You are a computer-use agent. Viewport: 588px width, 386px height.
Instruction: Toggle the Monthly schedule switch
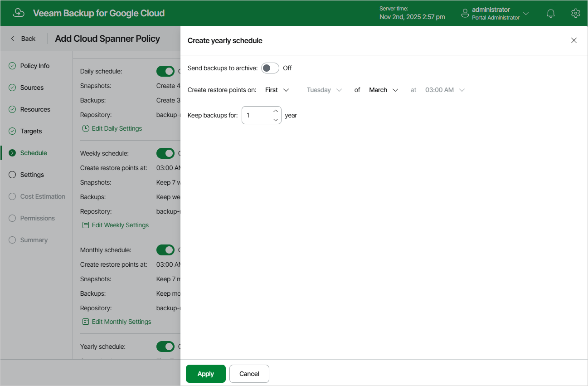click(165, 250)
